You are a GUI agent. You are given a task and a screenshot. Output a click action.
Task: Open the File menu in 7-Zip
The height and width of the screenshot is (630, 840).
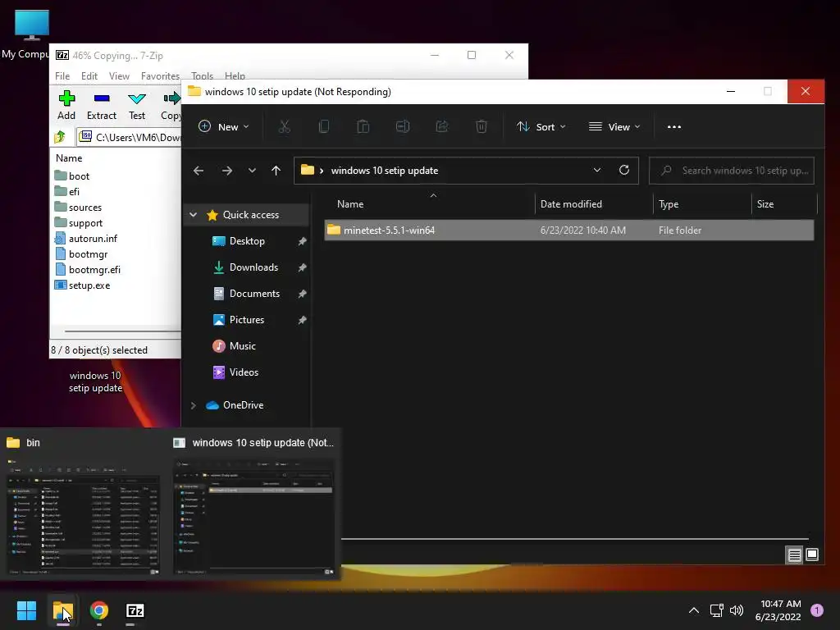pyautogui.click(x=62, y=75)
